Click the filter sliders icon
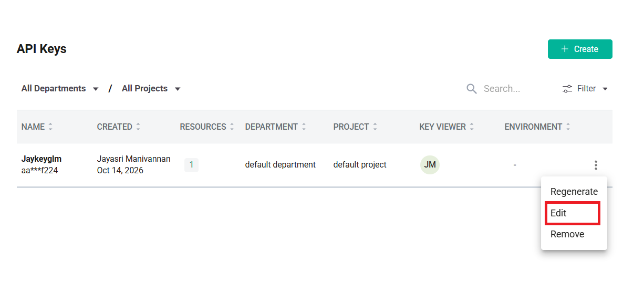 567,89
